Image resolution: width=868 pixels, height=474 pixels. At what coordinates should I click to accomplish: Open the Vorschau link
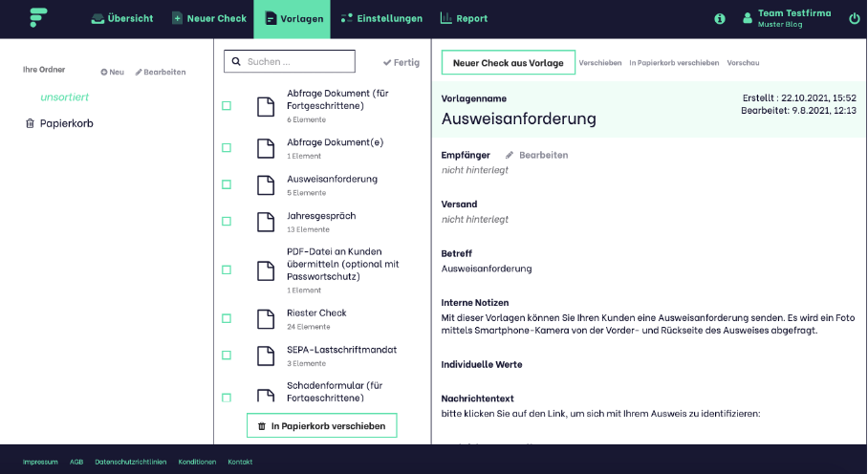(x=743, y=63)
